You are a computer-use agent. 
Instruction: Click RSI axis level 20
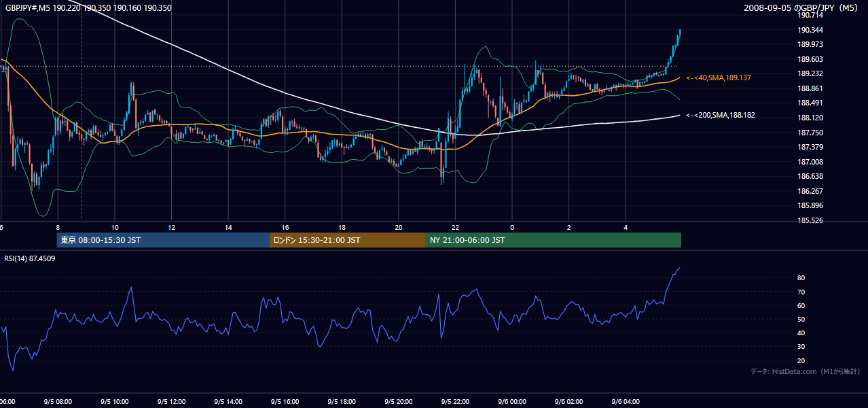pyautogui.click(x=801, y=360)
